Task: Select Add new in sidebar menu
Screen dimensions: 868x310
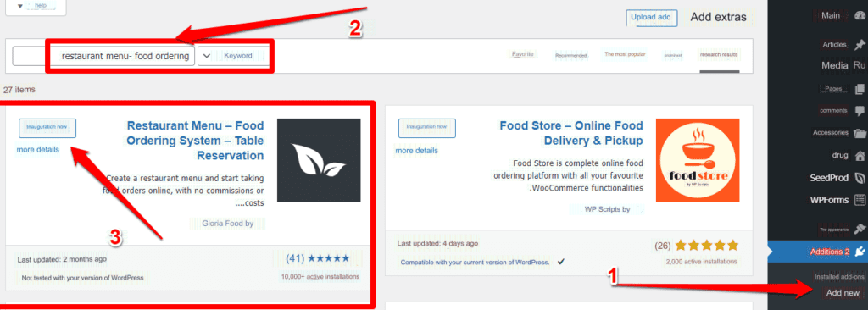Action: click(843, 293)
